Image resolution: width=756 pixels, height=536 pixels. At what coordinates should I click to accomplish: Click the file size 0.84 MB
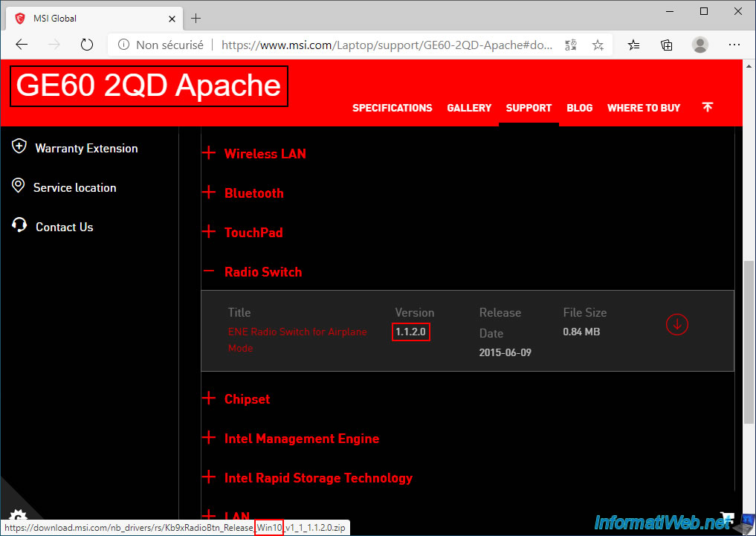(581, 332)
